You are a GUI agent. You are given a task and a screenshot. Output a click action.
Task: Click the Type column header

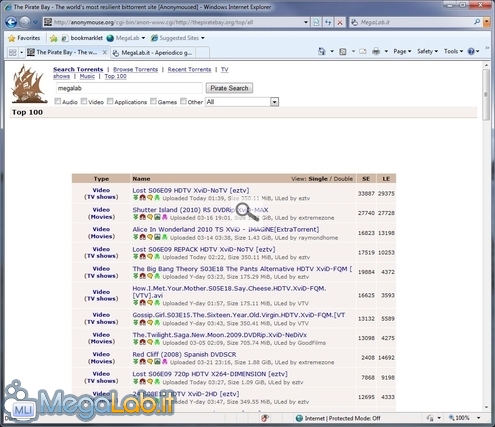click(101, 179)
